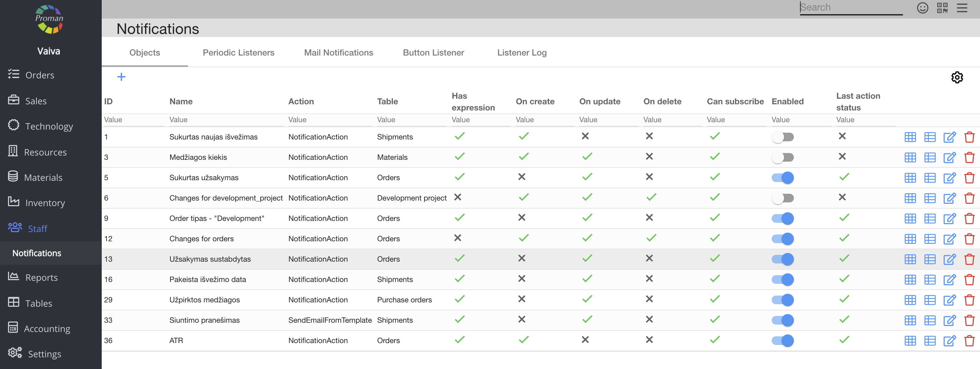The image size is (980, 369).
Task: Open table settings gear icon
Action: 956,77
